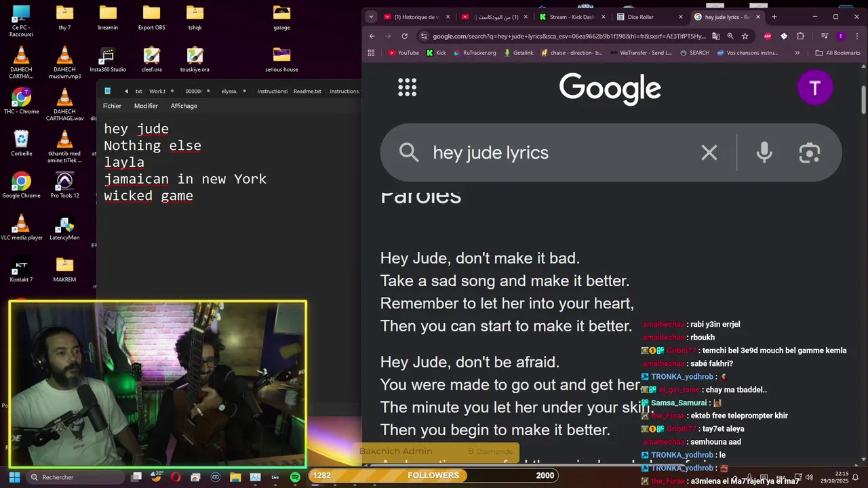Open the Insta360 Studio desktop icon

[x=108, y=59]
